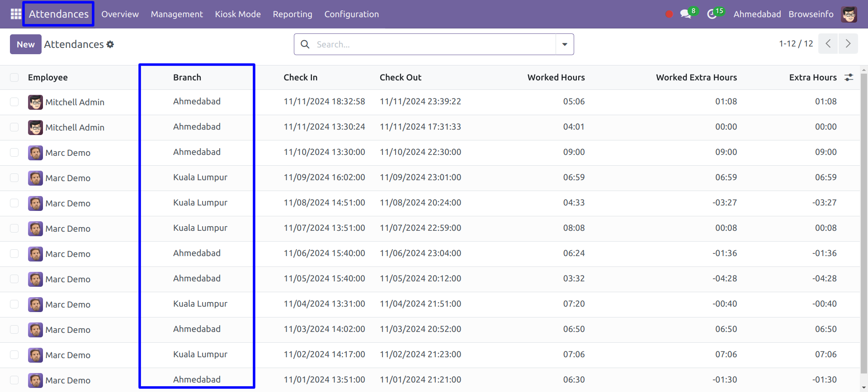Go to previous page arrow
The height and width of the screenshot is (392, 868).
pos(828,44)
